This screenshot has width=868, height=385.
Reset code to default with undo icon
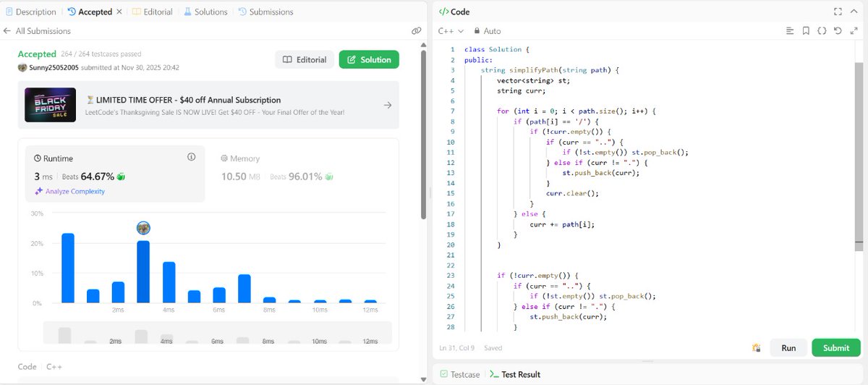pyautogui.click(x=837, y=31)
